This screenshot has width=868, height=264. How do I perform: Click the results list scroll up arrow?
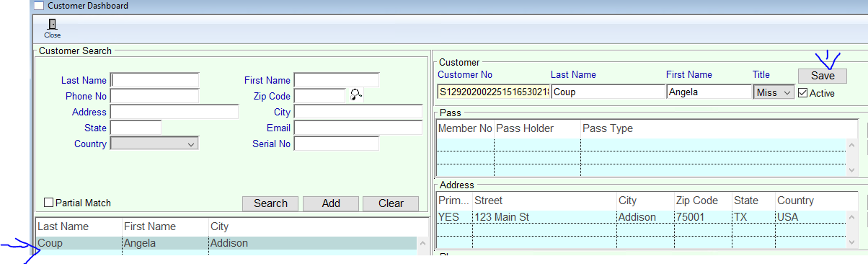(422, 244)
